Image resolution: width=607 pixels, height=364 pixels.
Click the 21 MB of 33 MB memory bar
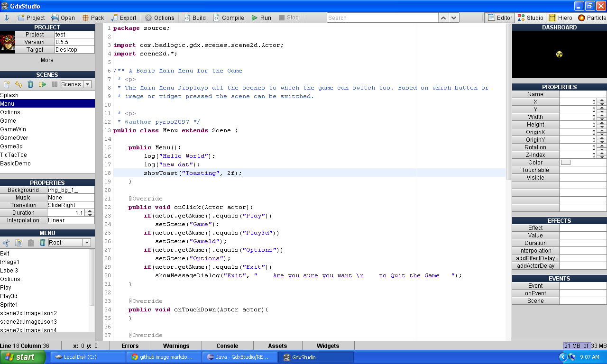point(585,346)
